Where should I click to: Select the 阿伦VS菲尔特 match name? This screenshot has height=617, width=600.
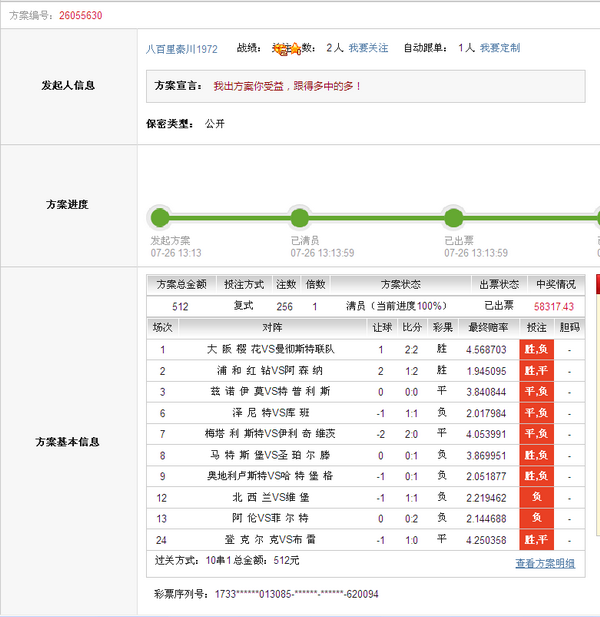(x=271, y=518)
